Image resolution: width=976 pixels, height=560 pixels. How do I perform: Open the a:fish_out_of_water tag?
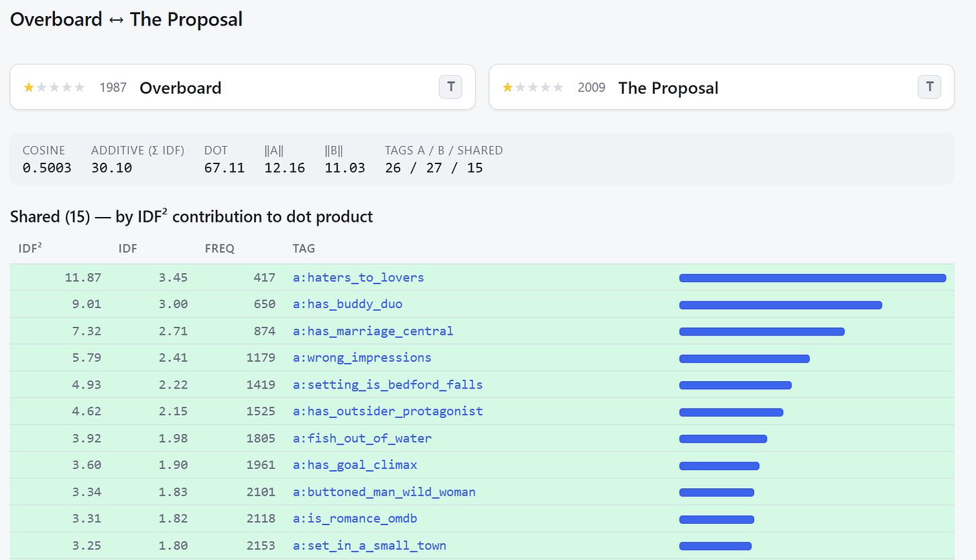[362, 438]
